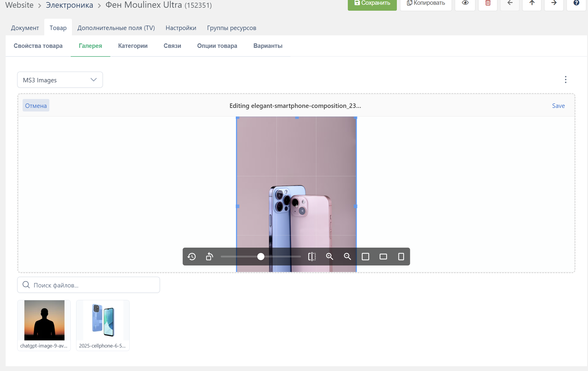Preview resource with the eye icon
Image resolution: width=588 pixels, height=371 pixels.
coord(465,3)
